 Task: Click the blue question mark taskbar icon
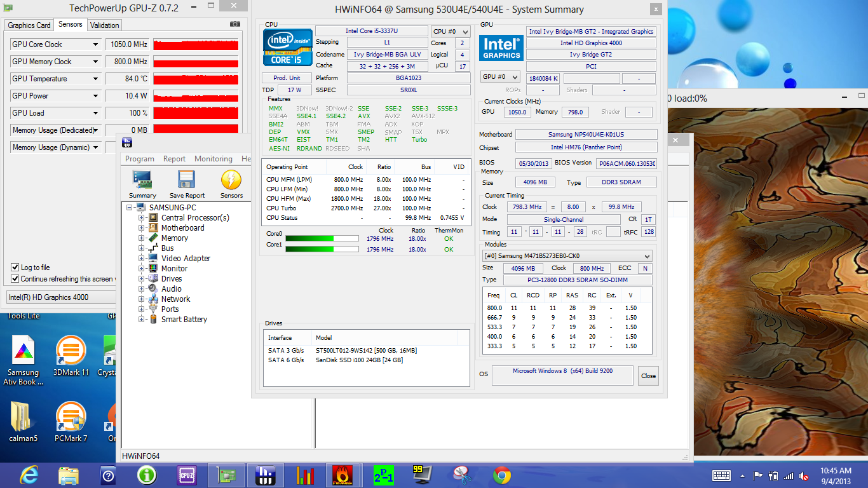click(108, 475)
